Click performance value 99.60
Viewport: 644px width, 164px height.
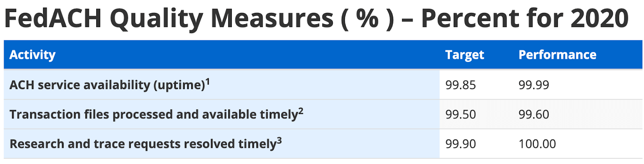pos(534,114)
